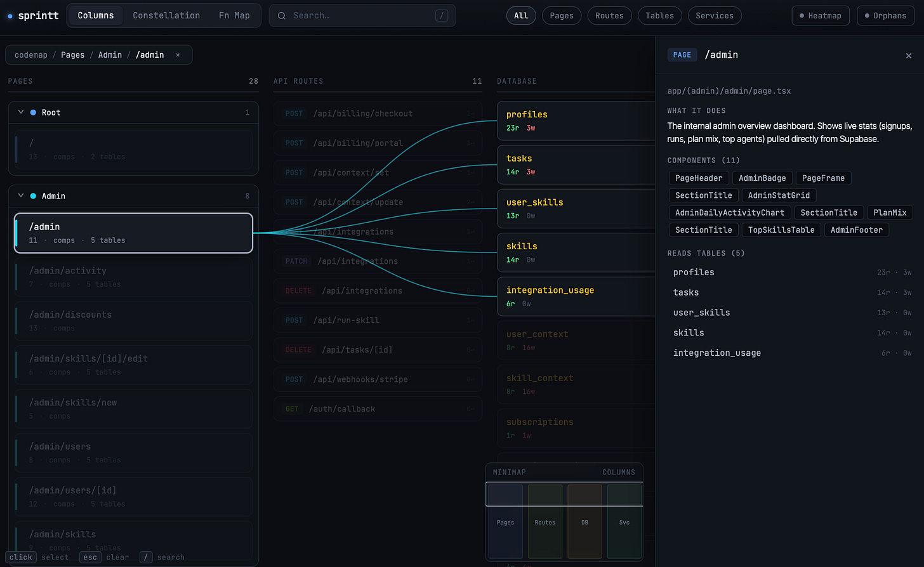Switch to the Columns tab
Image resolution: width=924 pixels, height=567 pixels.
tap(96, 16)
